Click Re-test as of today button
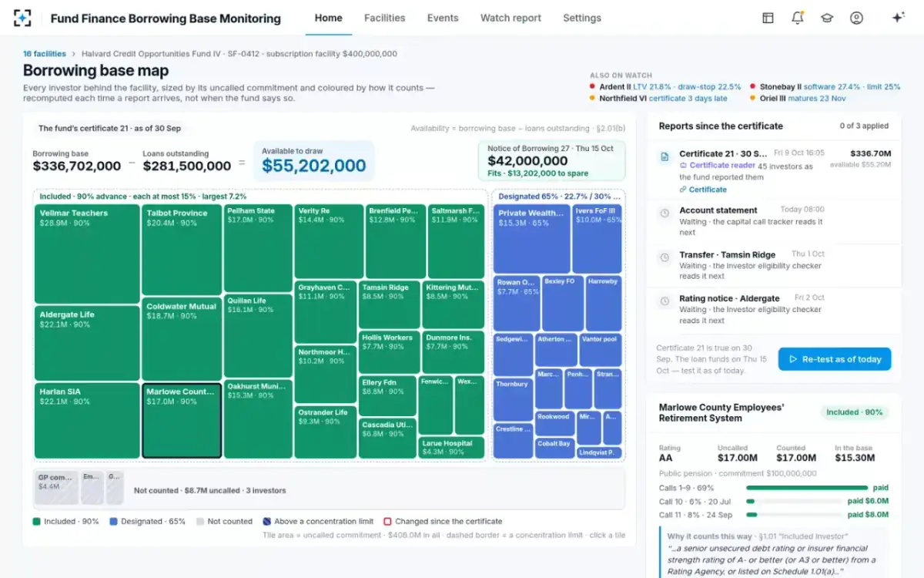Image resolution: width=924 pixels, height=578 pixels. (834, 359)
